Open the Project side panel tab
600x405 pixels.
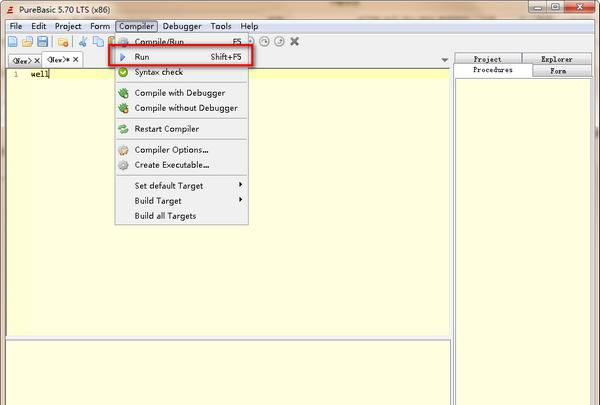point(488,59)
